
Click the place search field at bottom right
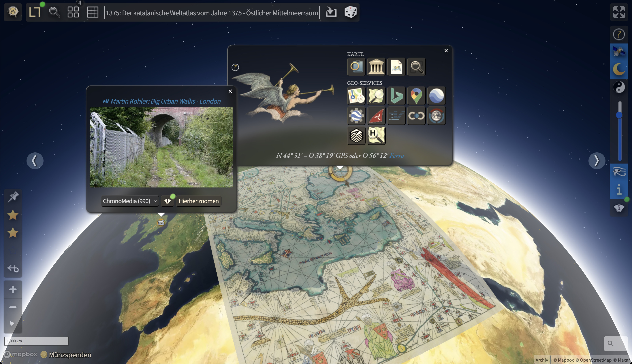point(616,344)
